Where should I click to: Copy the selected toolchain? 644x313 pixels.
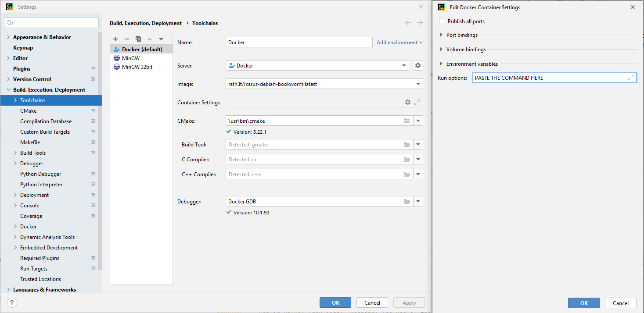[x=138, y=39]
